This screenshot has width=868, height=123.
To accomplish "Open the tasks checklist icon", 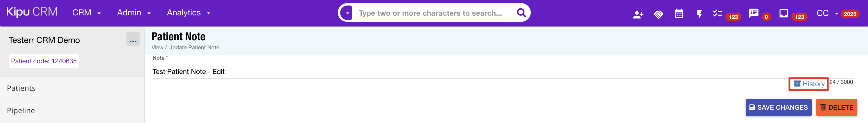I will [x=718, y=13].
